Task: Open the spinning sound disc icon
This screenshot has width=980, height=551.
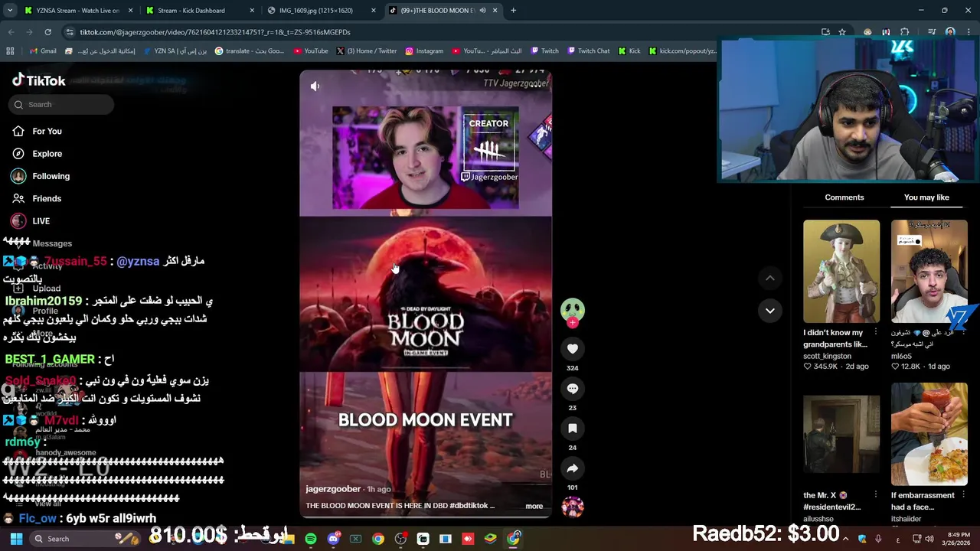Action: [572, 507]
